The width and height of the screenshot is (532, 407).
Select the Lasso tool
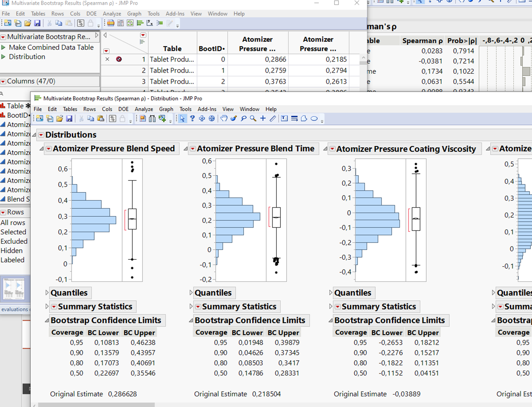244,118
